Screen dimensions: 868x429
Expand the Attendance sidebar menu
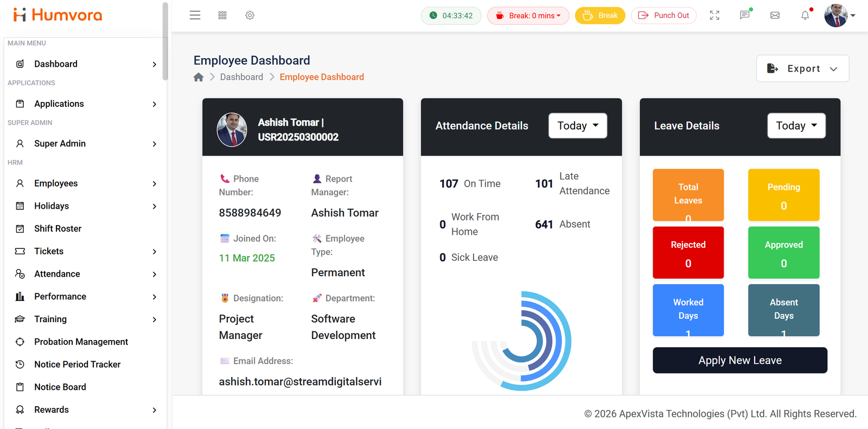[85, 274]
